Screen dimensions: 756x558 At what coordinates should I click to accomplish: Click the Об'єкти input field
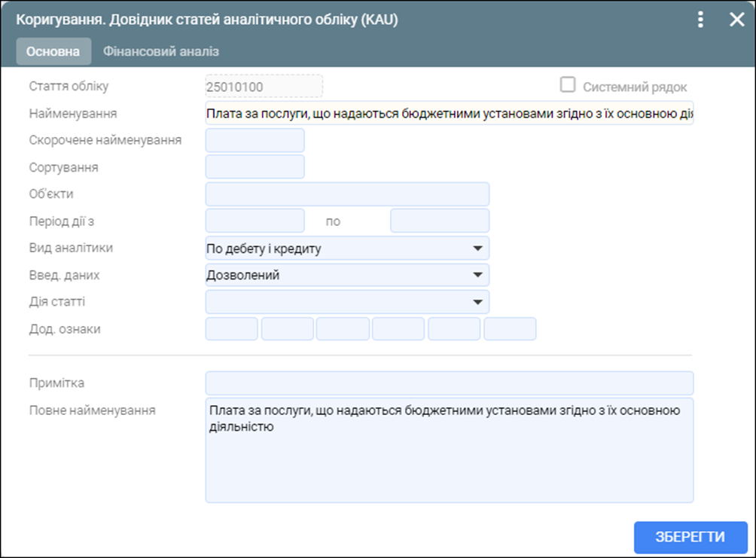point(346,194)
